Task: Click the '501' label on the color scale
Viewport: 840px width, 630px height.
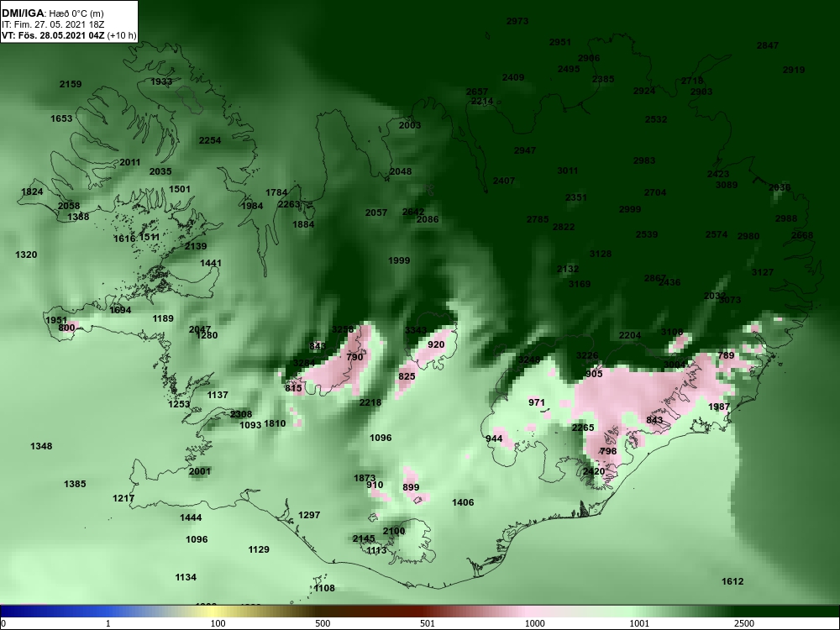Action: pos(428,623)
